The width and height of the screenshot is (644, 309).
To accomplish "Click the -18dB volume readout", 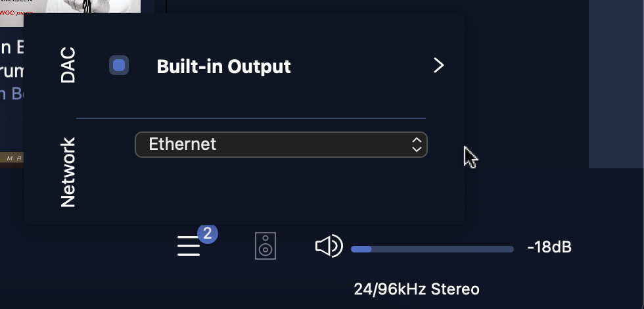I will pos(549,247).
